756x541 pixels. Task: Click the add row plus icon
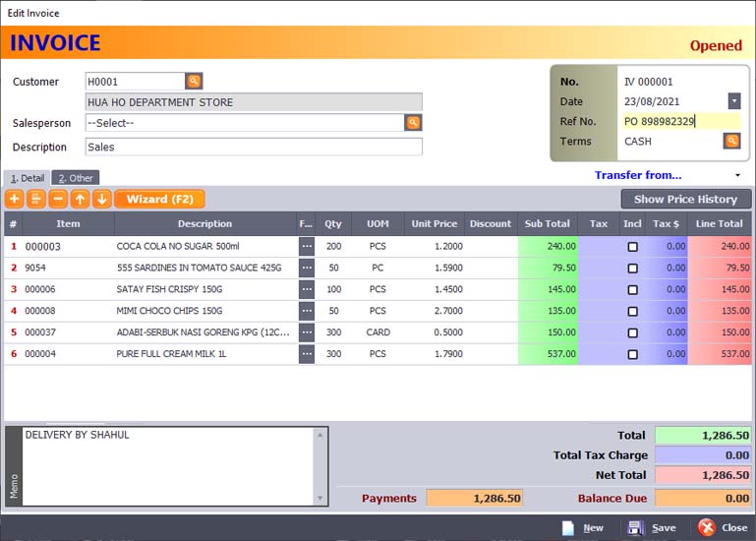15,199
